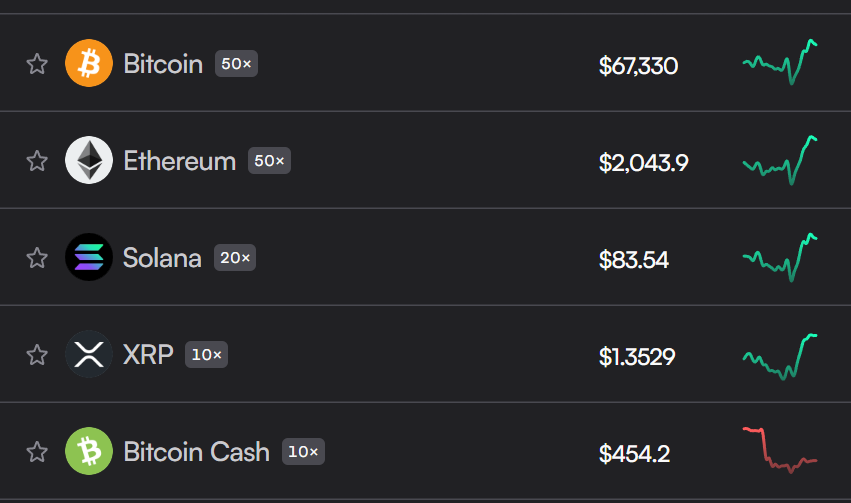Click the Solana 20× leverage badge
Image resolution: width=851 pixels, height=503 pixels.
[x=236, y=258]
